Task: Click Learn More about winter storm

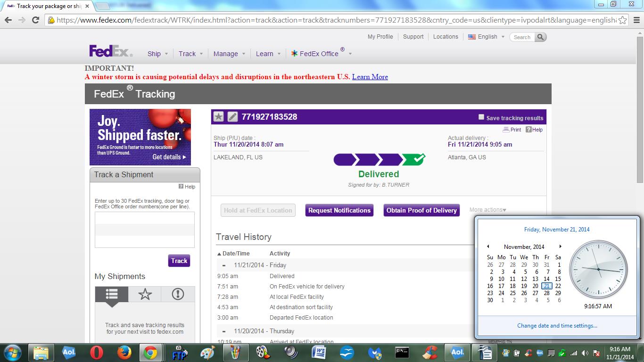Action: click(370, 77)
